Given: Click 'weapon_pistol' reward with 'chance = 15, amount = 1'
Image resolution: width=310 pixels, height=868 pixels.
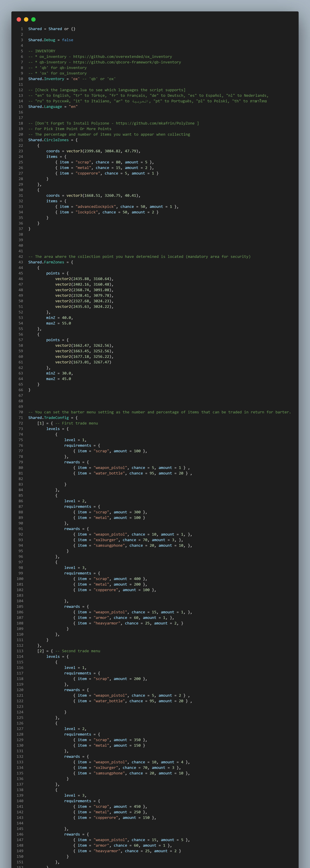Looking at the screenshot, I should tap(133, 612).
